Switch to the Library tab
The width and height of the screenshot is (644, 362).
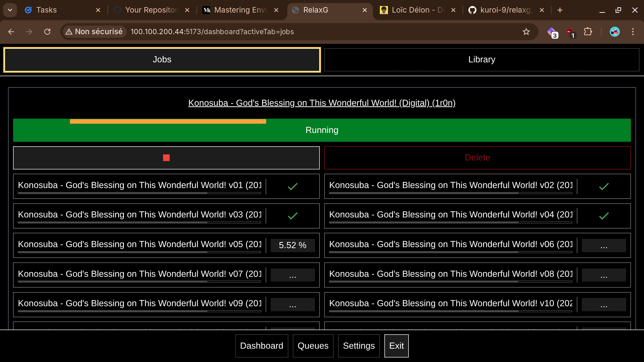(x=481, y=60)
